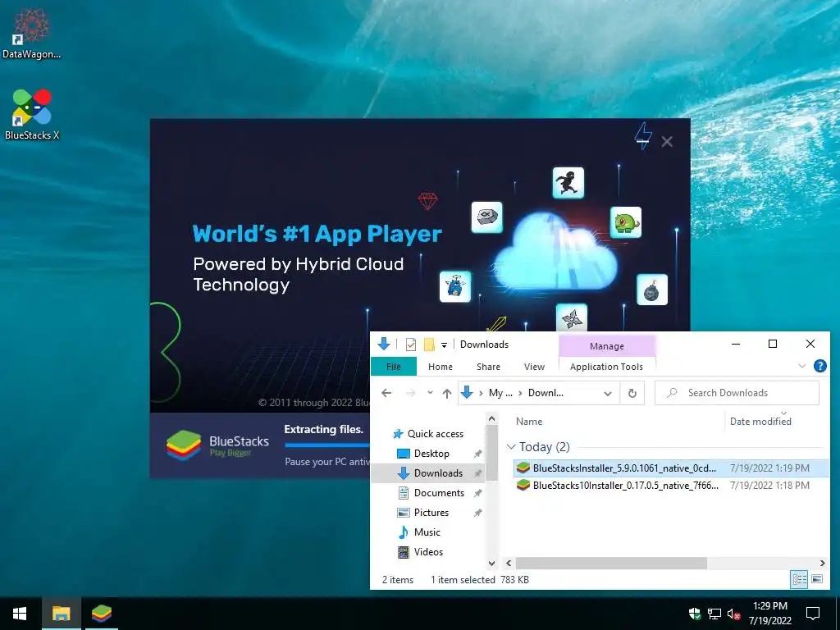The height and width of the screenshot is (630, 840).
Task: Click the BlueStacks taskbar icon
Action: click(x=101, y=614)
